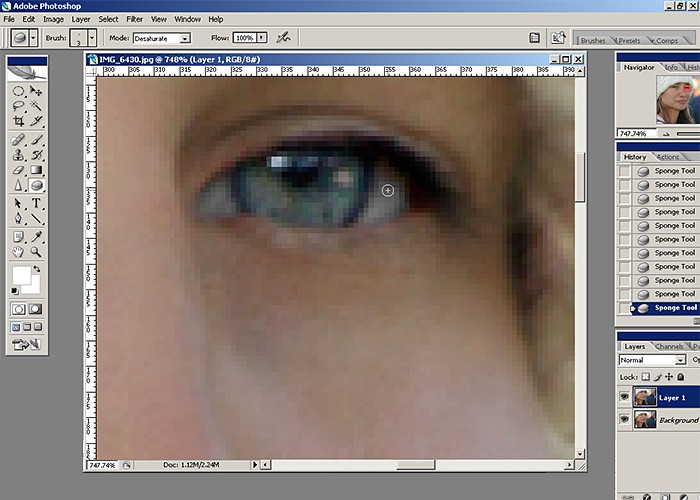Screen dimensions: 700x500
Task: Open the File menu
Action: point(9,19)
